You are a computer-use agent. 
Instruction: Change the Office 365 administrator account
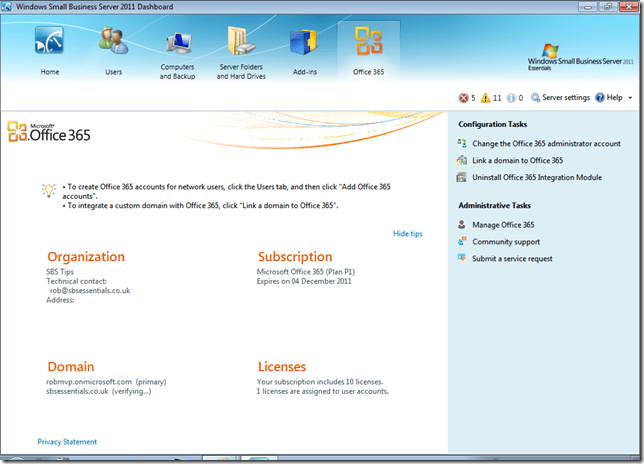[x=545, y=144]
